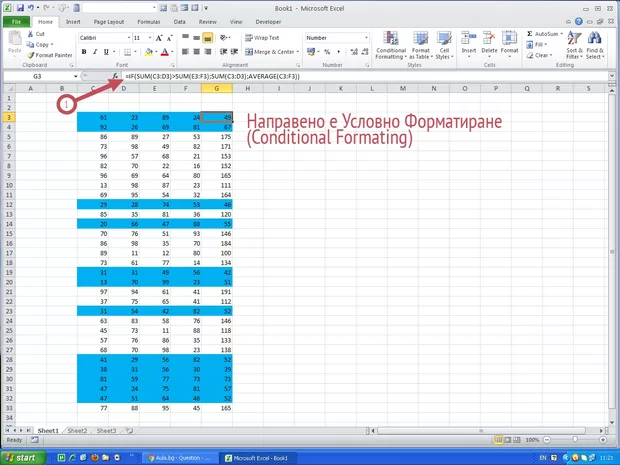Open the font size dropdown

click(x=150, y=38)
